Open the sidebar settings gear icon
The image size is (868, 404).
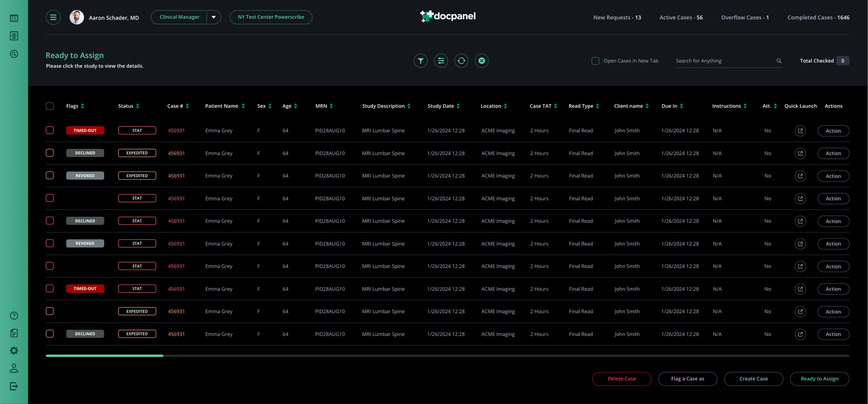tap(14, 351)
